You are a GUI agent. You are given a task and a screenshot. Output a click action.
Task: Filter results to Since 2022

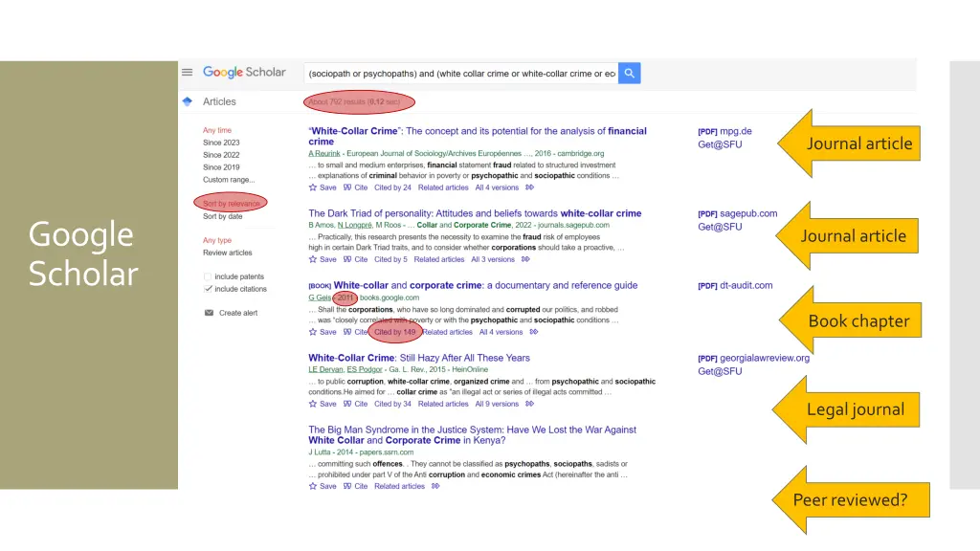click(221, 155)
